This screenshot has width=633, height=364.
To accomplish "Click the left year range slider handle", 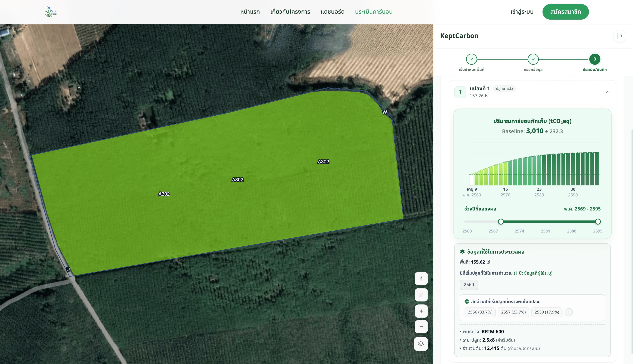I will coord(501,222).
